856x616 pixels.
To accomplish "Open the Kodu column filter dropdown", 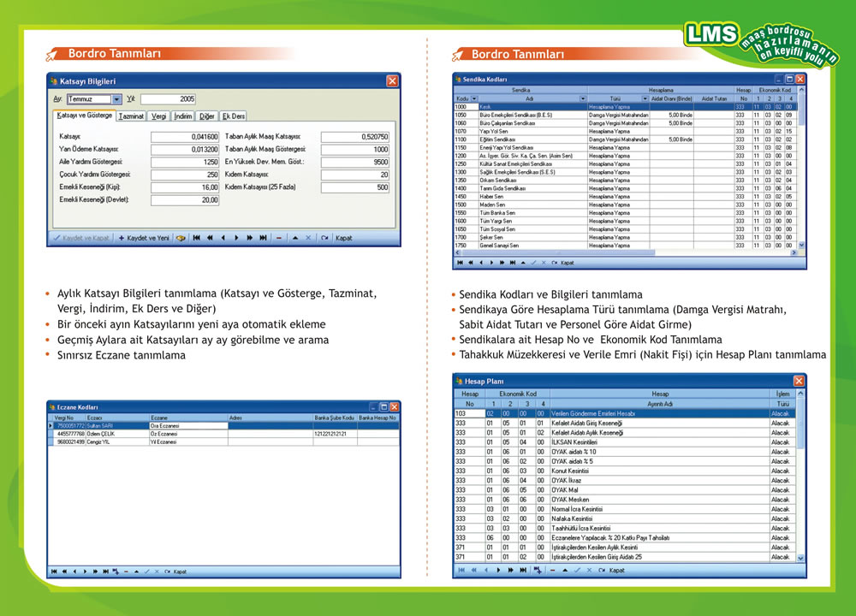I will coord(474,98).
